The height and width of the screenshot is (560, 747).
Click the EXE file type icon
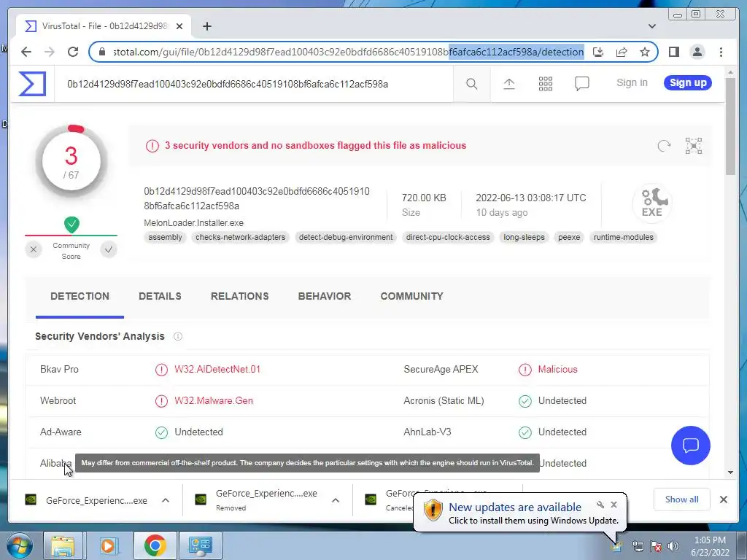(652, 203)
